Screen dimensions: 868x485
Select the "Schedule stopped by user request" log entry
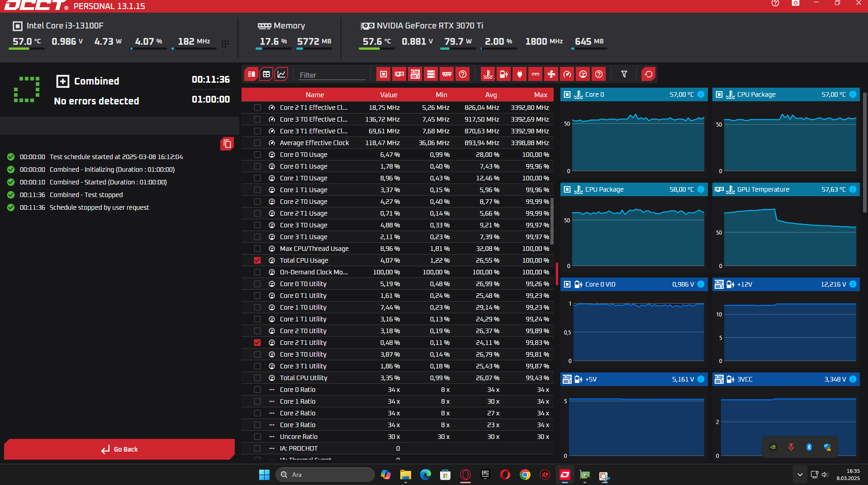99,207
